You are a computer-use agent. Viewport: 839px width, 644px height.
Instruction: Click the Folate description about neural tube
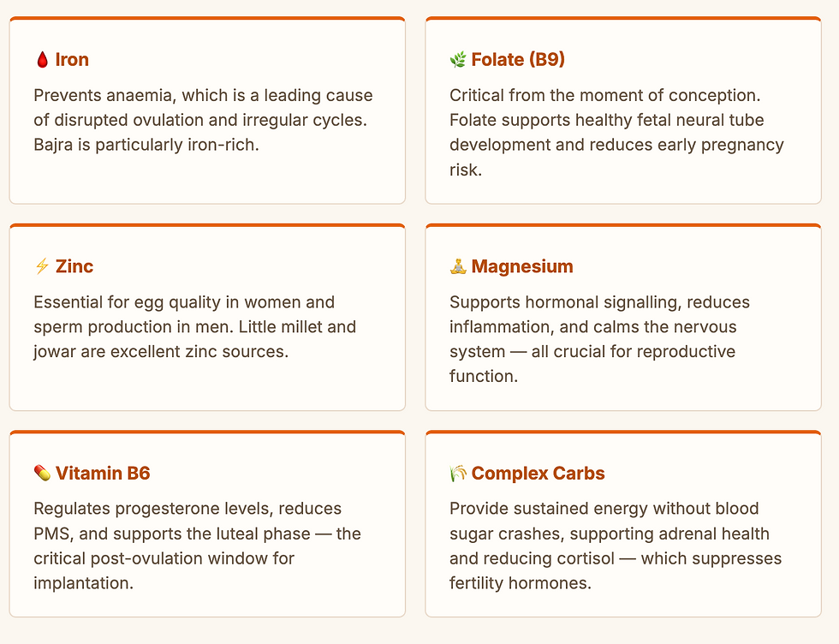tap(616, 133)
